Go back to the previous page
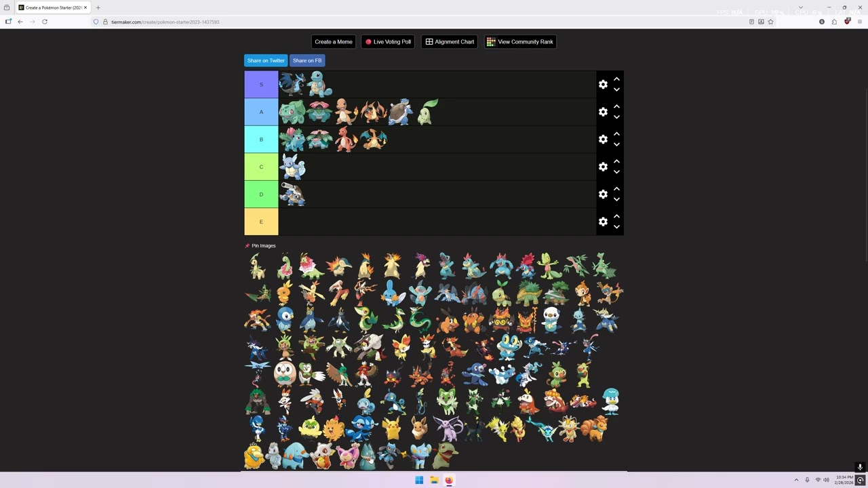 point(20,22)
